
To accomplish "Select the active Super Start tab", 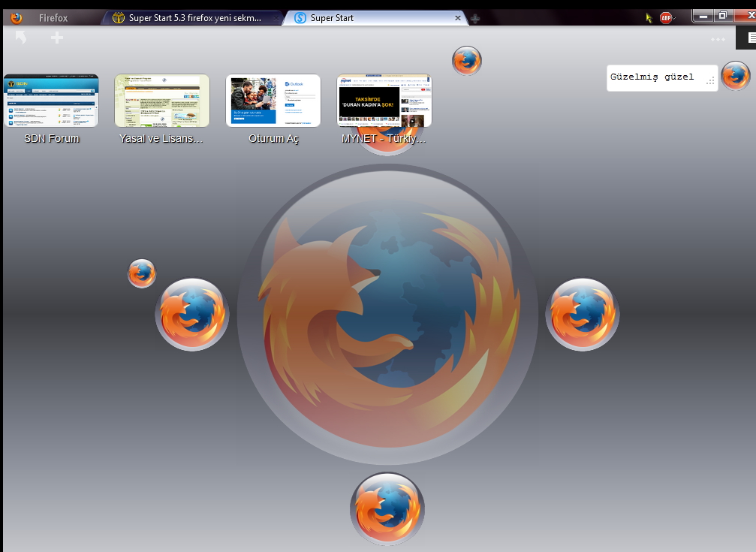I will coord(375,18).
